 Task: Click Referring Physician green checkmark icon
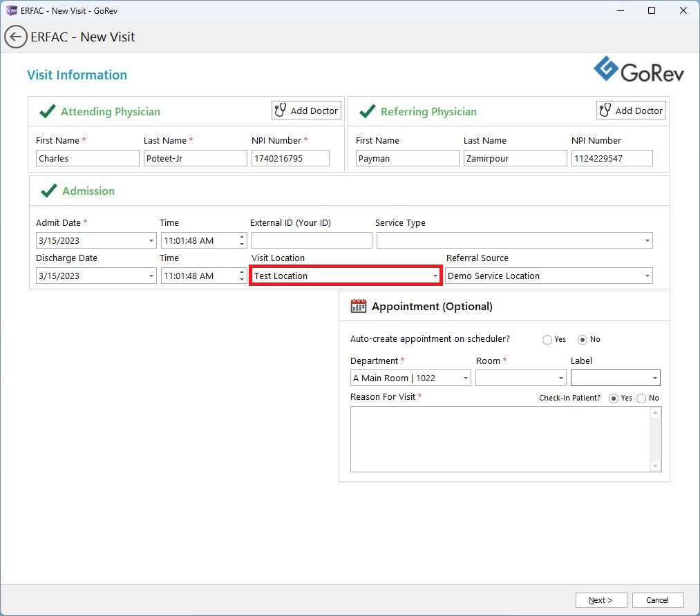point(368,111)
